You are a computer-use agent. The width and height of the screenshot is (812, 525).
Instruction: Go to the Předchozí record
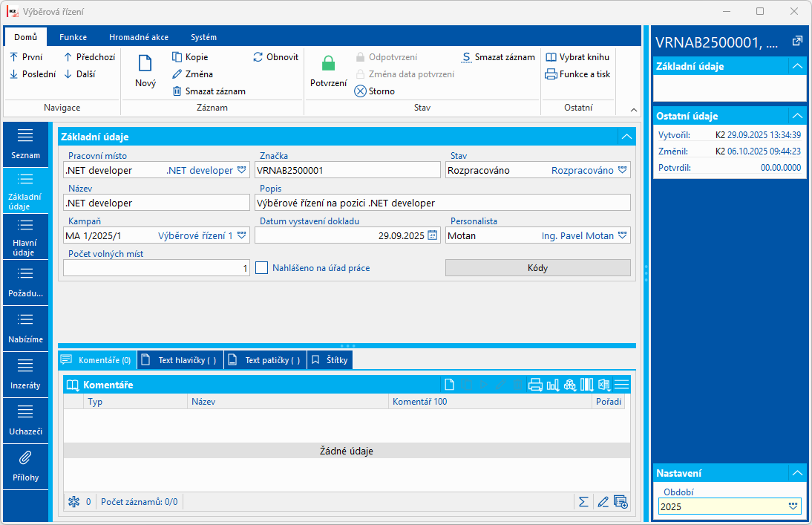[x=89, y=57]
